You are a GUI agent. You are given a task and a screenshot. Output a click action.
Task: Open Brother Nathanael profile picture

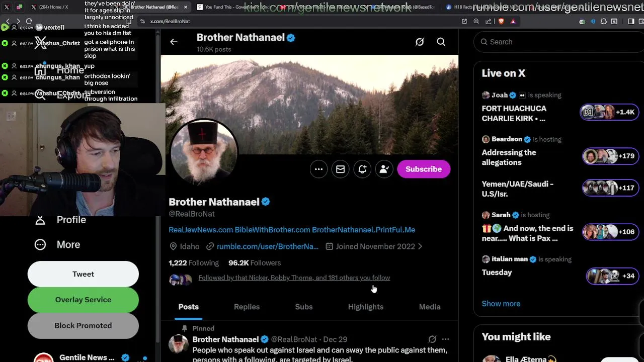click(x=204, y=152)
